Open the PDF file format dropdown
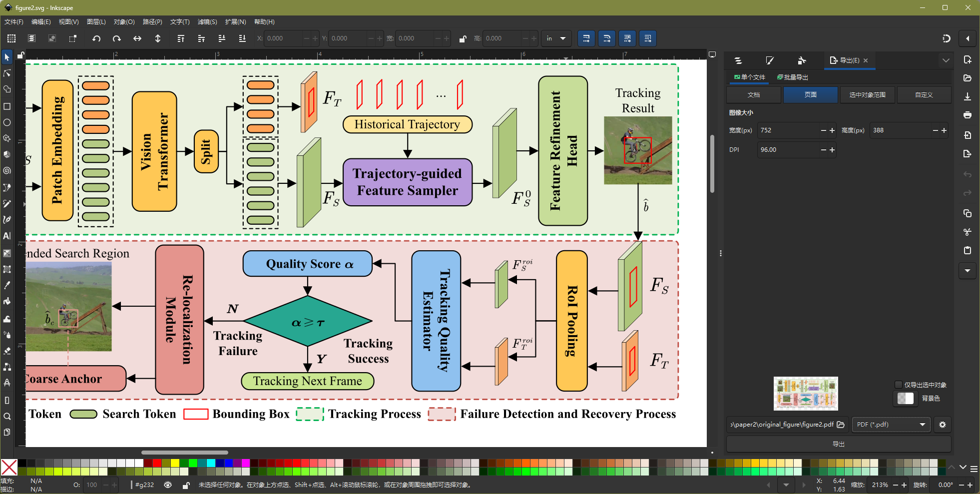The width and height of the screenshot is (980, 494). click(891, 425)
